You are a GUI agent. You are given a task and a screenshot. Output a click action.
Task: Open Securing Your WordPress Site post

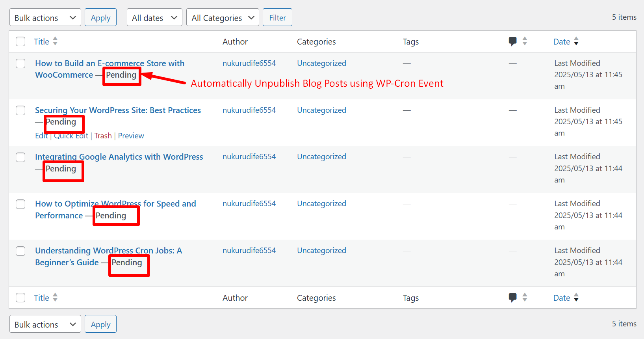[118, 110]
